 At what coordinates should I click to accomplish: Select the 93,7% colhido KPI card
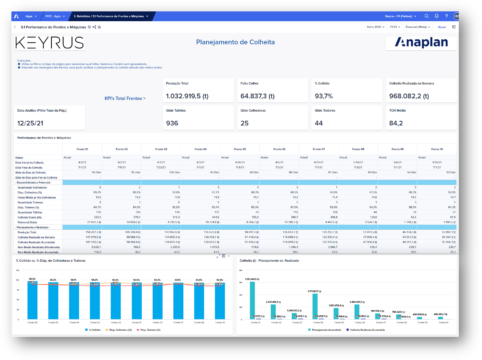tap(347, 90)
